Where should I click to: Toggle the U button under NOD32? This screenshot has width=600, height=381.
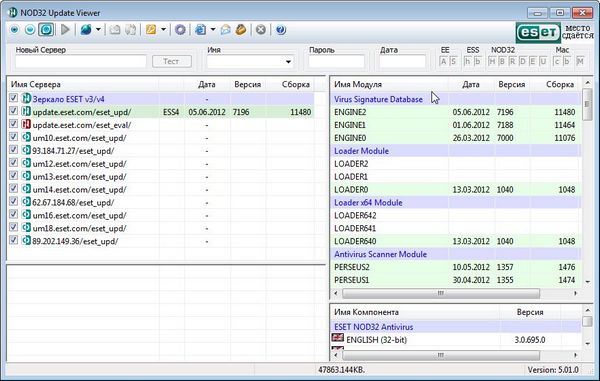(543, 61)
